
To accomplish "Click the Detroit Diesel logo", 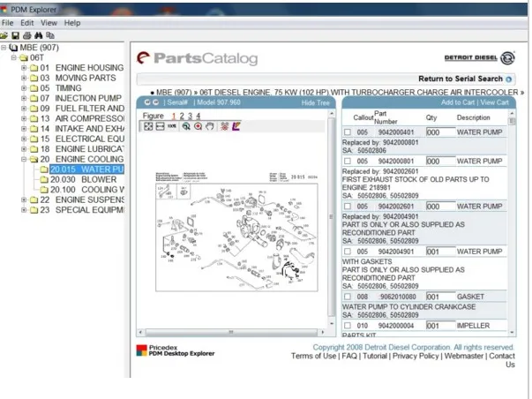I will pyautogui.click(x=480, y=58).
